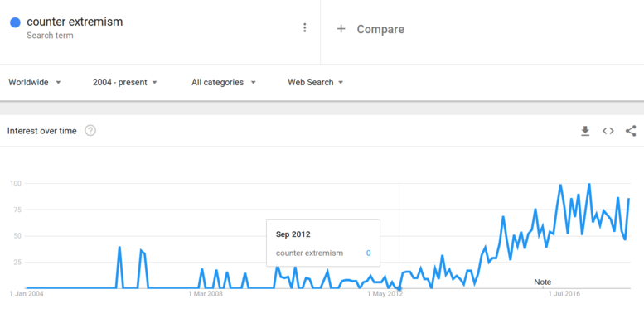Image resolution: width=644 pixels, height=323 pixels.
Task: Expand the All categories dropdown
Action: [224, 82]
